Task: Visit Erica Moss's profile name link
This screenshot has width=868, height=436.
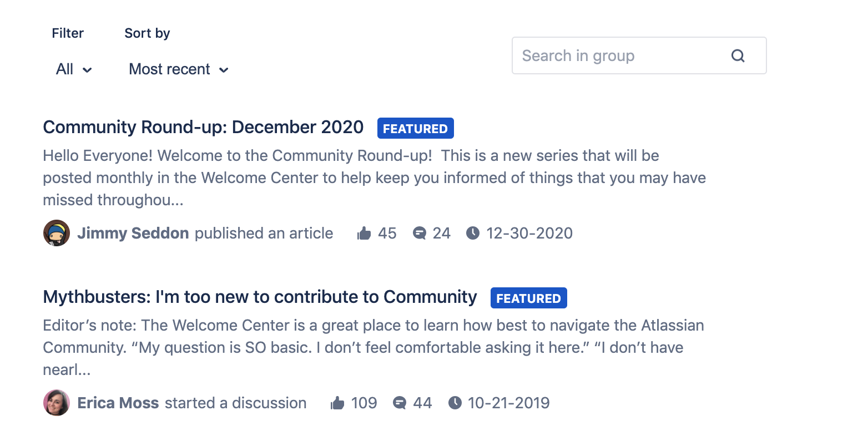Action: (118, 403)
